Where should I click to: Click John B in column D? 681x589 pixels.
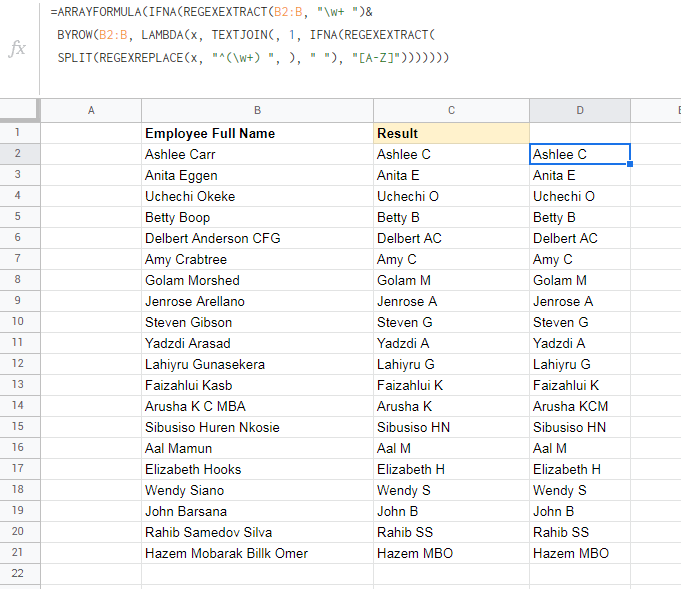click(580, 511)
